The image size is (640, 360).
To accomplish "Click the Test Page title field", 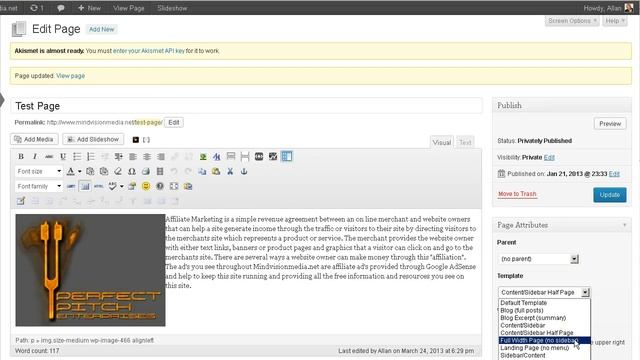I will pos(247,106).
